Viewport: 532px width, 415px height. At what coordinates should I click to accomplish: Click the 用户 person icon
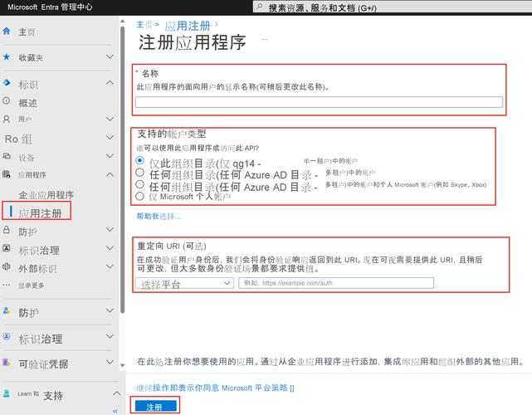(6, 119)
